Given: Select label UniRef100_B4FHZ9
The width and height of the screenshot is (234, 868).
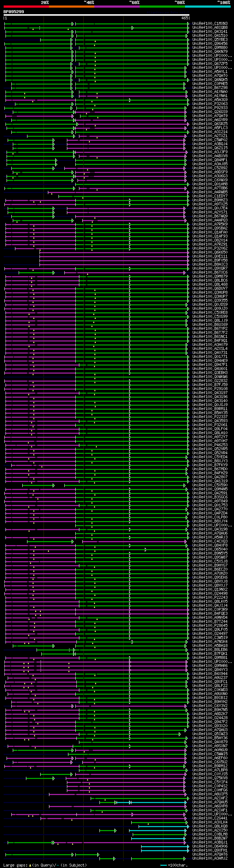Looking at the screenshot, I should (x=210, y=473).
